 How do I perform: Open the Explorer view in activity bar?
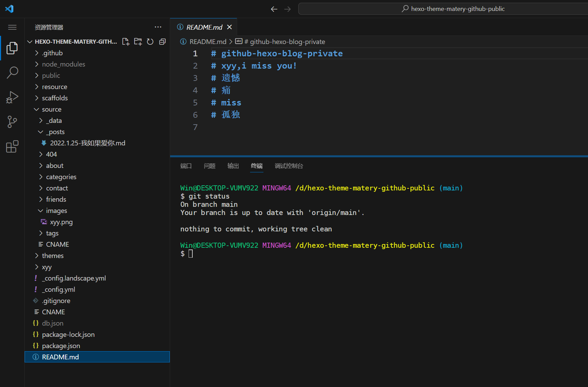(12, 48)
